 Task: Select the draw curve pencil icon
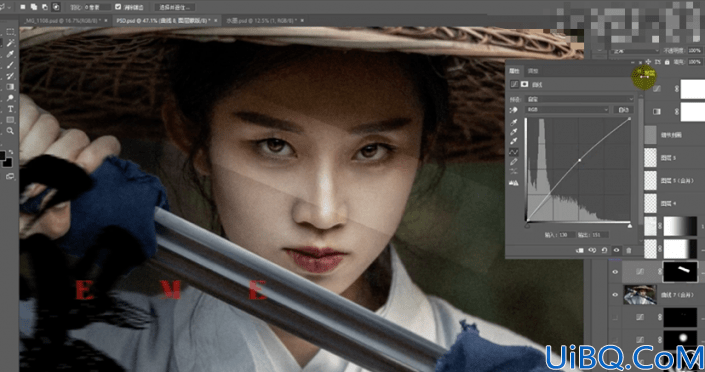tap(513, 162)
